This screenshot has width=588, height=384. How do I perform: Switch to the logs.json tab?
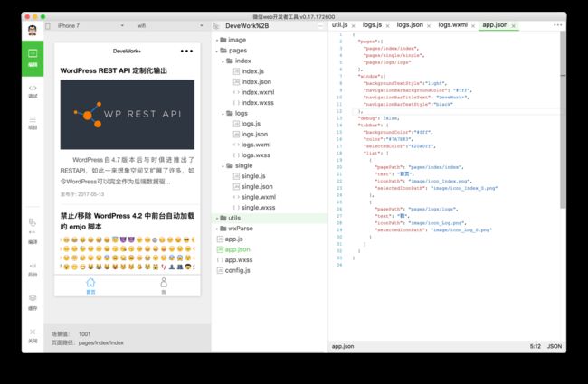pos(410,25)
